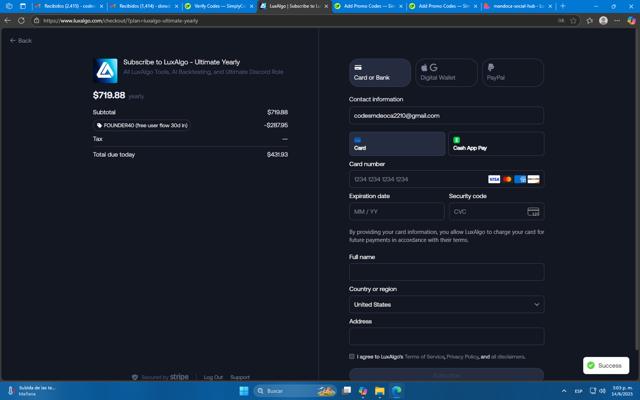
Task: Open the Country or region dropdown
Action: tap(446, 304)
